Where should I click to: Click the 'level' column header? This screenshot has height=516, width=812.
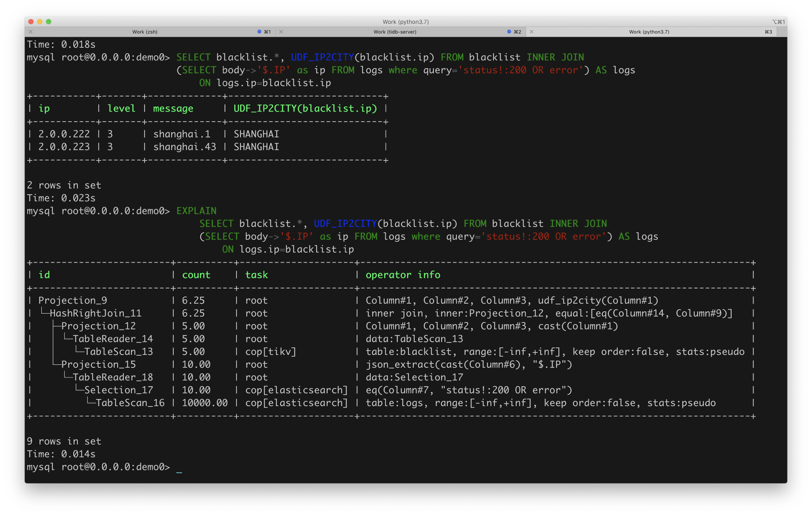pyautogui.click(x=121, y=108)
